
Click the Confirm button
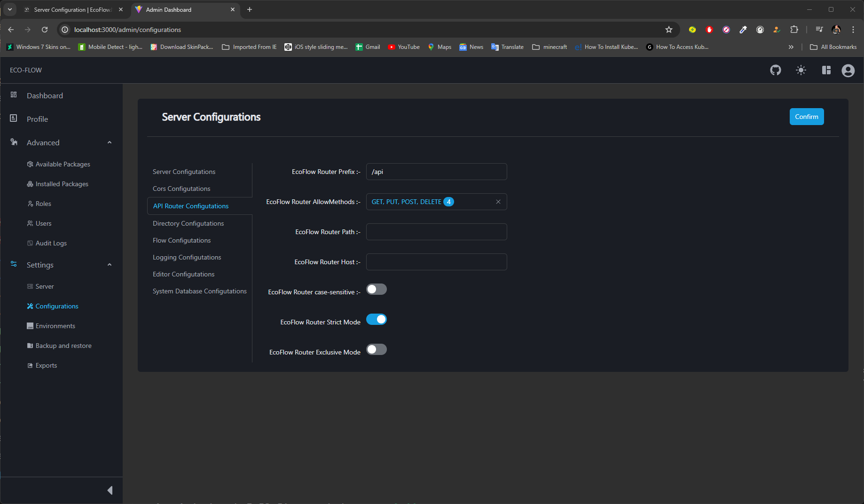coord(807,117)
